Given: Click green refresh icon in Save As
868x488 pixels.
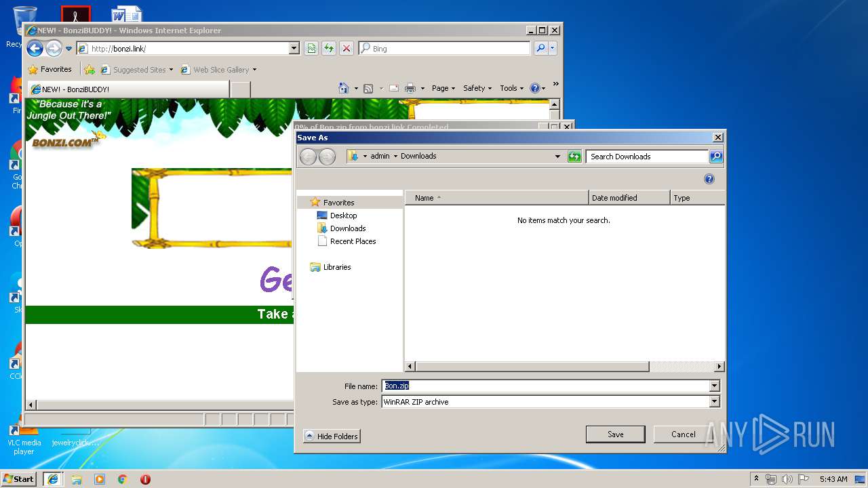Looking at the screenshot, I should [574, 157].
